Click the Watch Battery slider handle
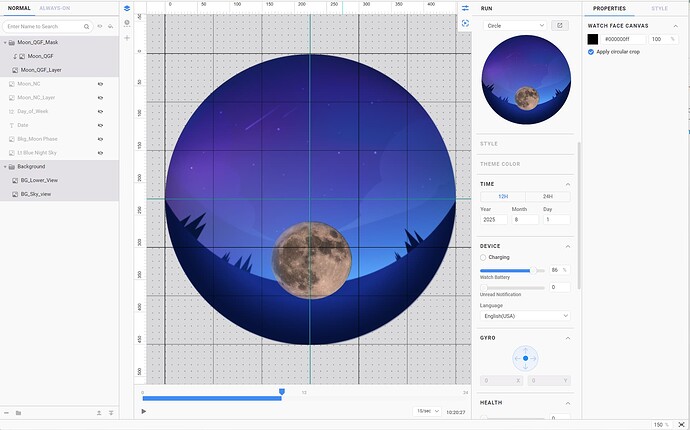690x430 pixels. [533, 271]
